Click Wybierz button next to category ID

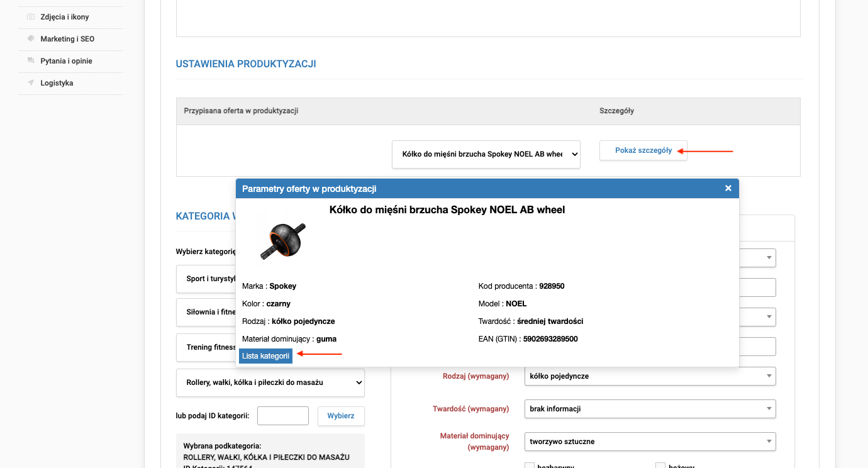click(x=341, y=416)
